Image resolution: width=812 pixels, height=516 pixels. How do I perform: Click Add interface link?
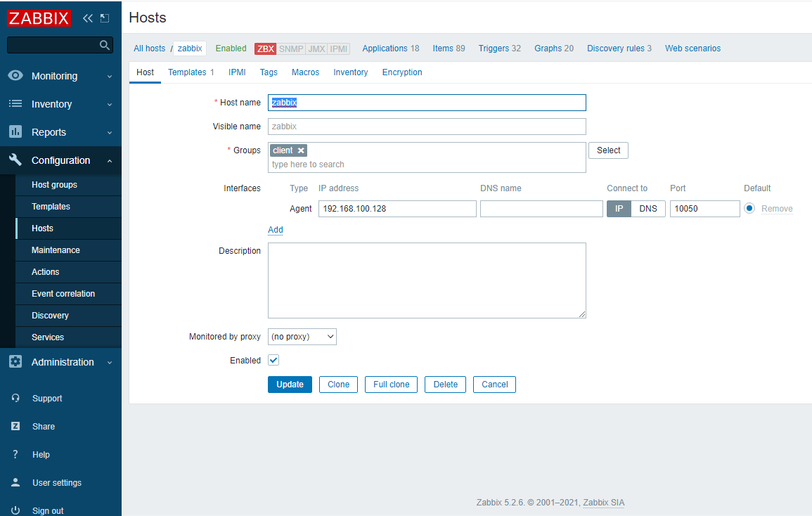(276, 230)
